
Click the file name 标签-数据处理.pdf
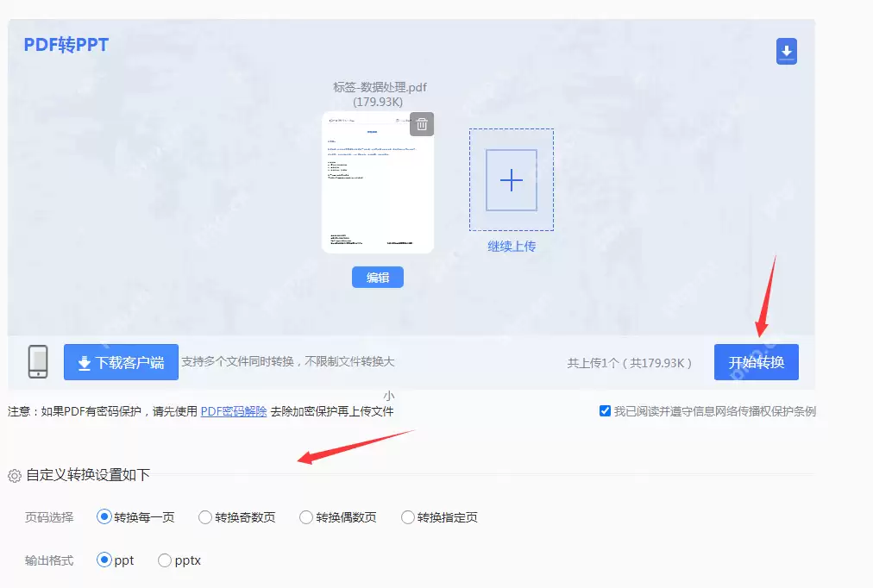(x=377, y=87)
